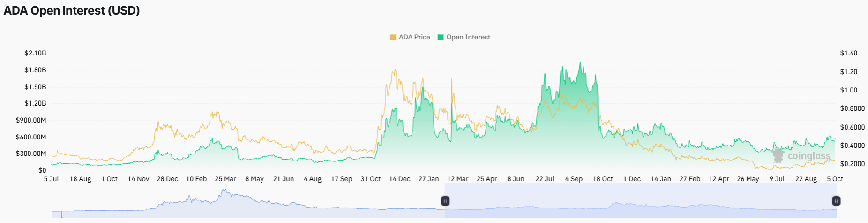Screen dimensions: 868x223
Task: Click the 27 Feb date label
Action: 690,179
